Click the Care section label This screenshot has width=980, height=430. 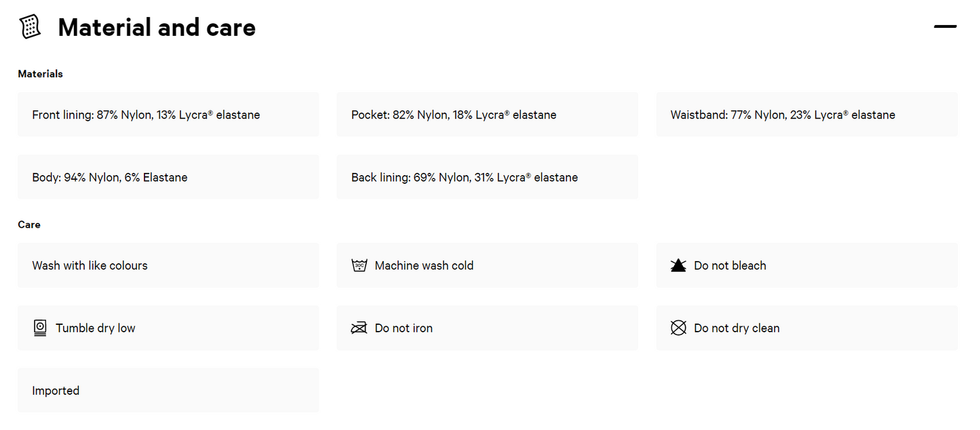pos(29,224)
